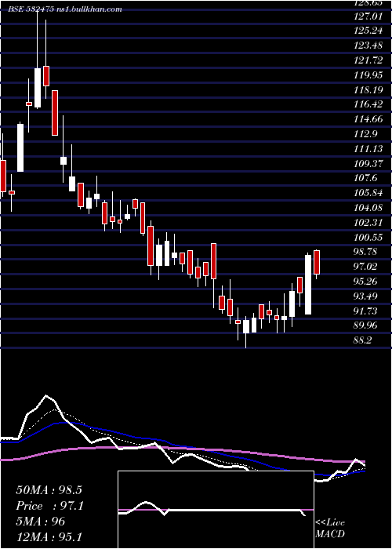This screenshot has height=549, width=392.
Task: Click the <<Live MACD label
Action: [x=330, y=528]
